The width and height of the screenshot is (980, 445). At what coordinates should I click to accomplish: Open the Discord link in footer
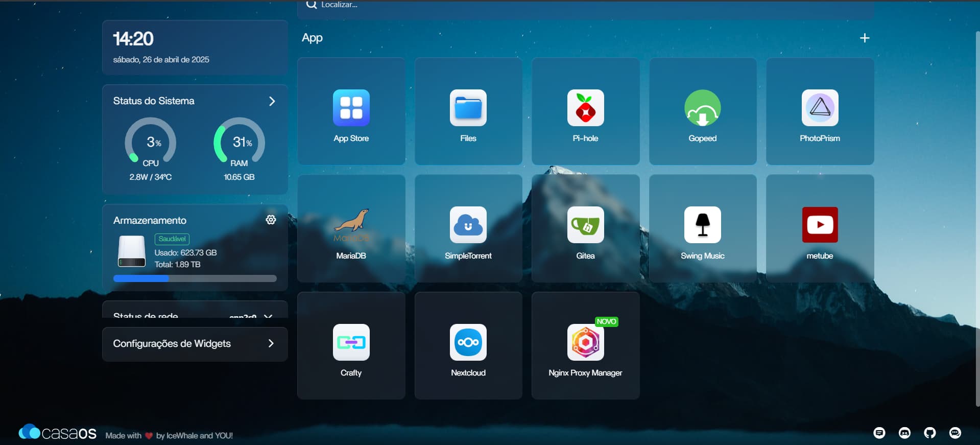point(904,433)
